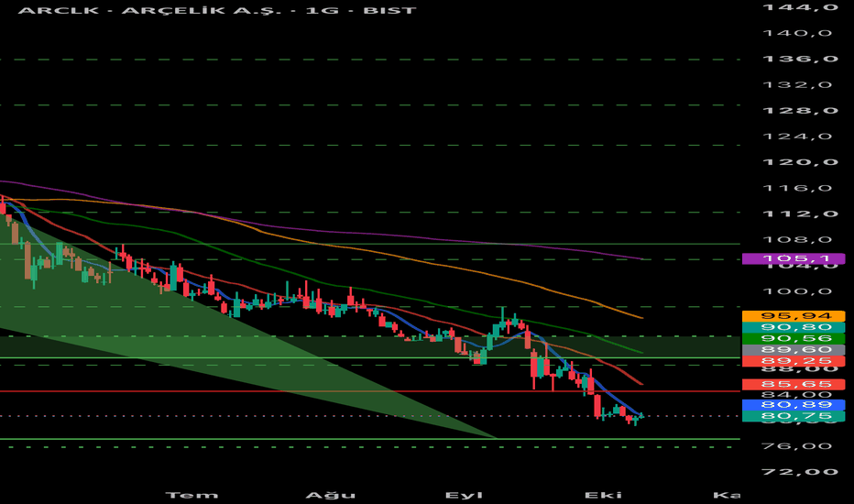Click the 76,00 price axis value
This screenshot has height=504, width=854.
tap(798, 446)
